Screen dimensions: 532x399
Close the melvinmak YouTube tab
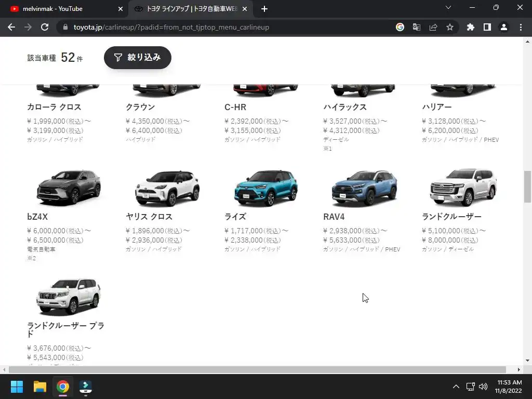coord(121,9)
